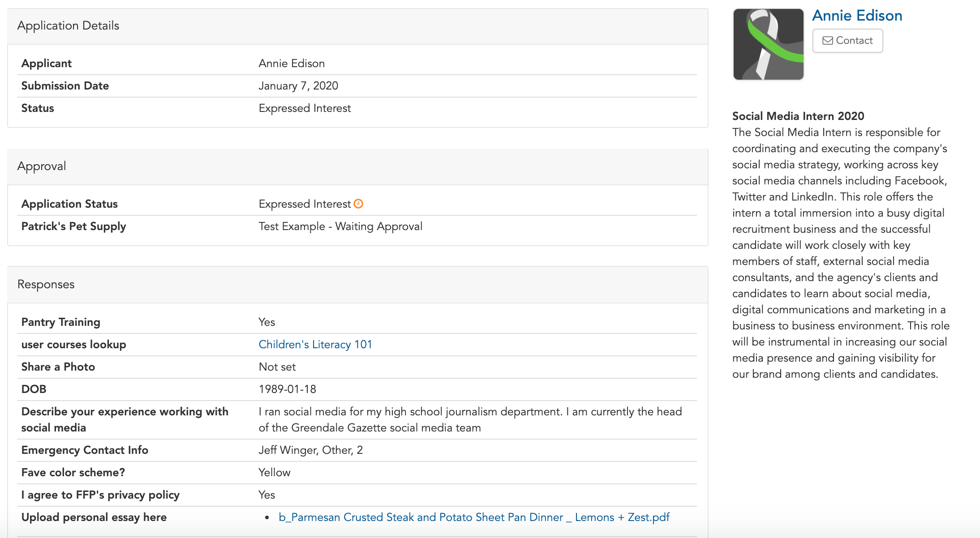
Task: Click the orange clock icon beside Expressed Interest
Action: click(358, 204)
